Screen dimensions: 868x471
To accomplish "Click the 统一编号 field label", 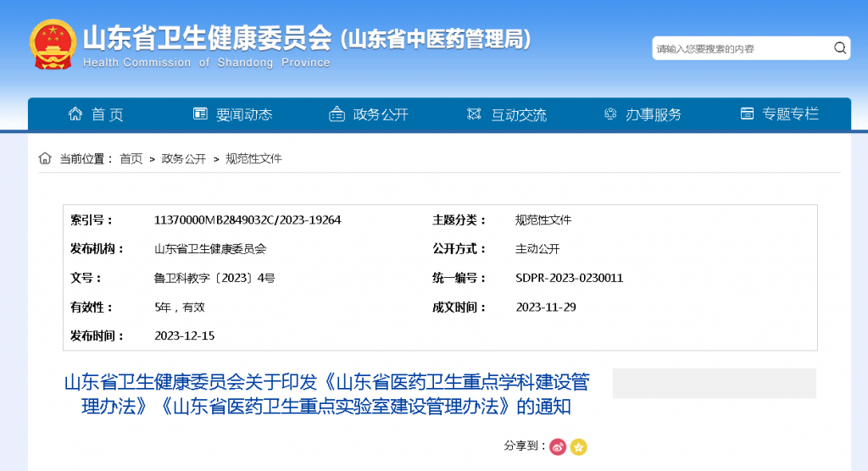I will [x=459, y=278].
